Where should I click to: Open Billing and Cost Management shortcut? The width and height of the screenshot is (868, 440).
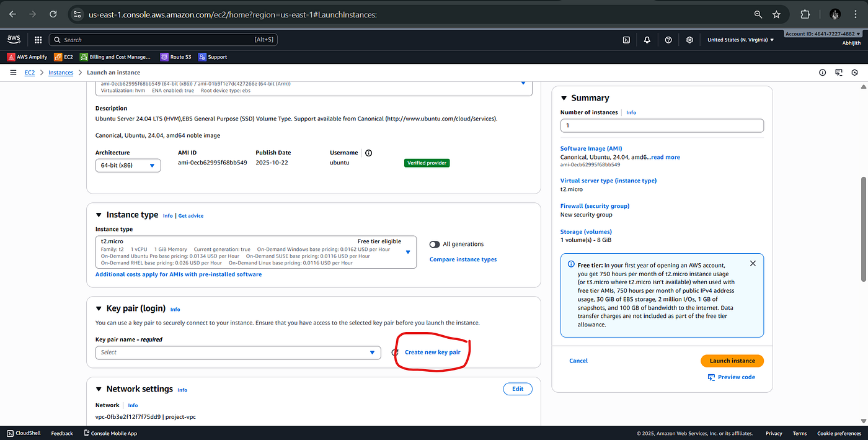click(115, 57)
